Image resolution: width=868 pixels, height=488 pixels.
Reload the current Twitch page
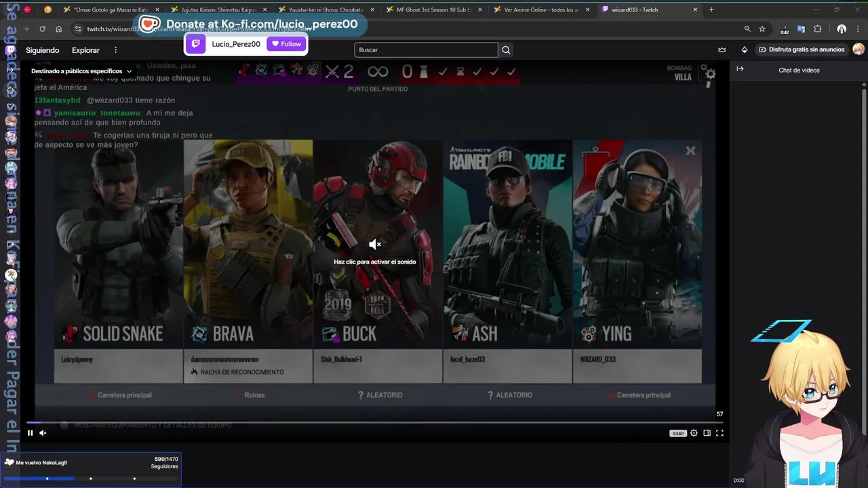pyautogui.click(x=42, y=29)
